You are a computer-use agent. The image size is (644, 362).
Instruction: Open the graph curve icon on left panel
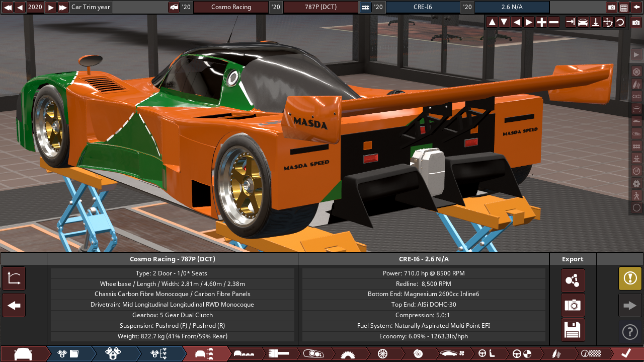pos(14,278)
